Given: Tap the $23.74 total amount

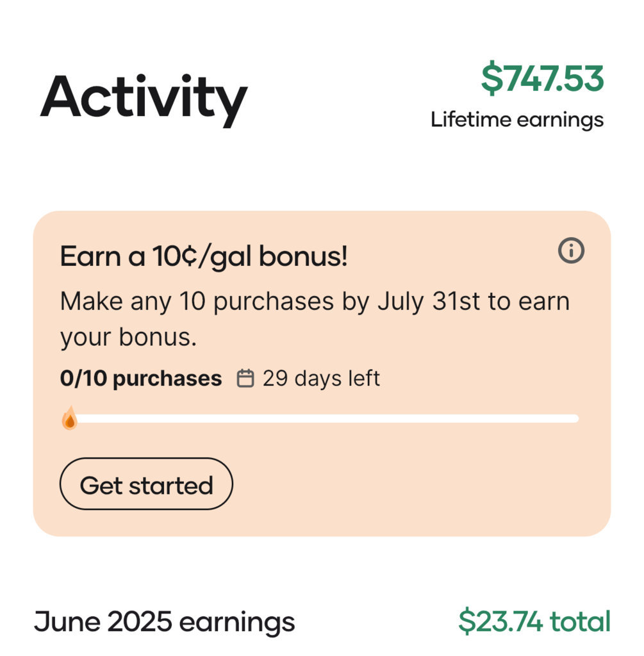Looking at the screenshot, I should (535, 621).
